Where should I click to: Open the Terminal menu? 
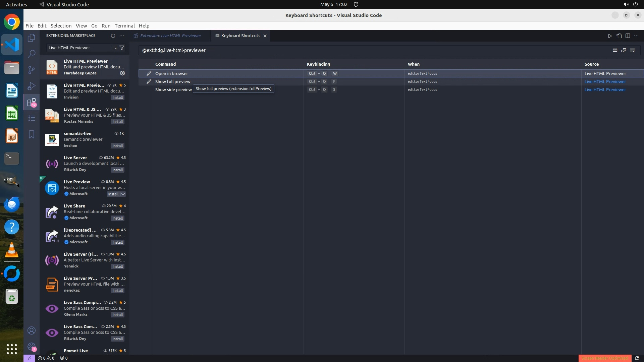pyautogui.click(x=124, y=26)
